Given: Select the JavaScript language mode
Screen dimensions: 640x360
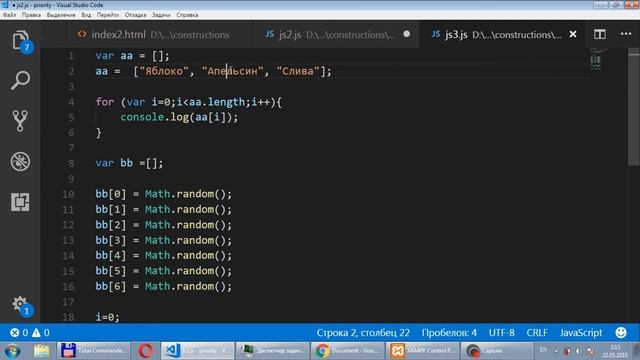Looking at the screenshot, I should point(581,333).
